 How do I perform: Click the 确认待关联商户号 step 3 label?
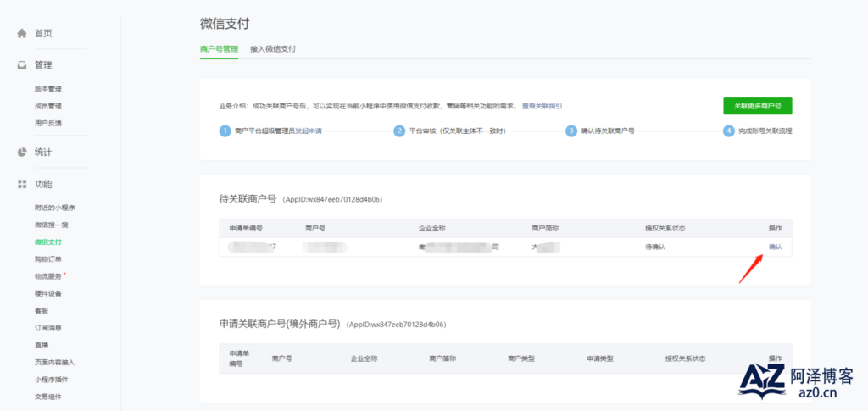click(x=607, y=131)
